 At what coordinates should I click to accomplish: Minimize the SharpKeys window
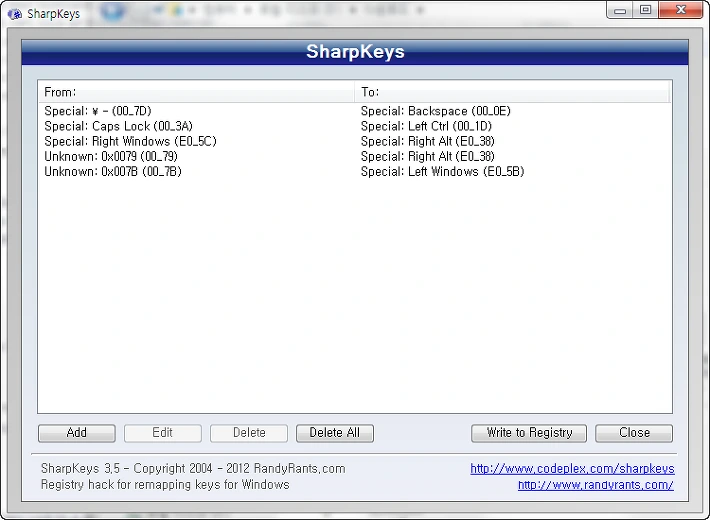click(620, 10)
